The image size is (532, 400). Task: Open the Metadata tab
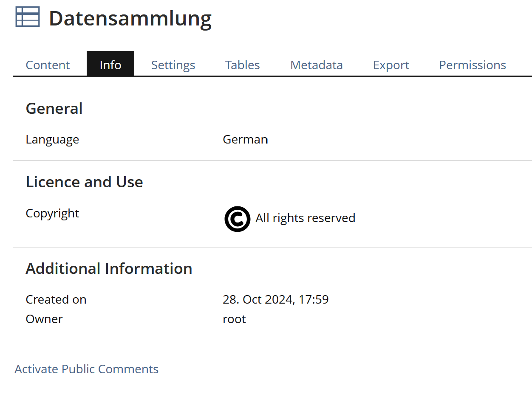[316, 65]
